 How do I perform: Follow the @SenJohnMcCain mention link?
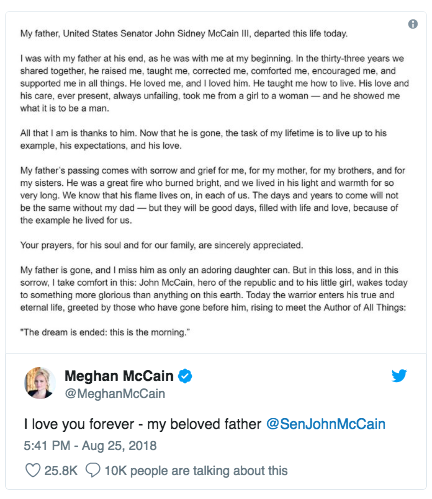(x=326, y=424)
